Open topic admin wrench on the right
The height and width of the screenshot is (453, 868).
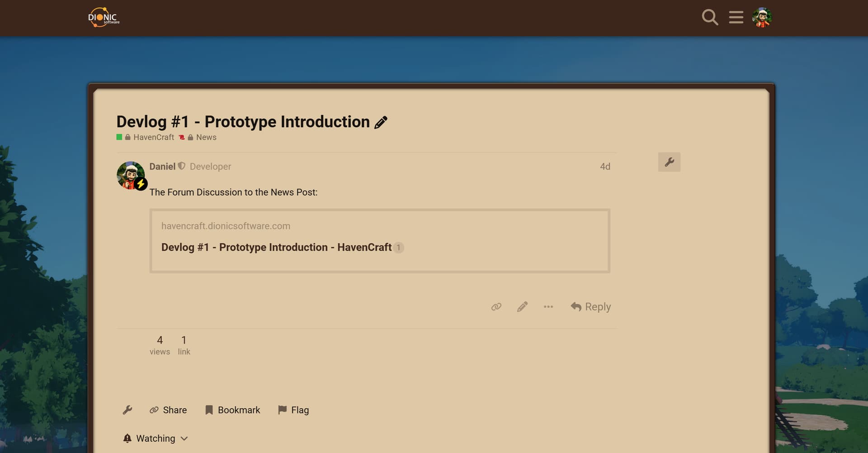click(x=669, y=162)
